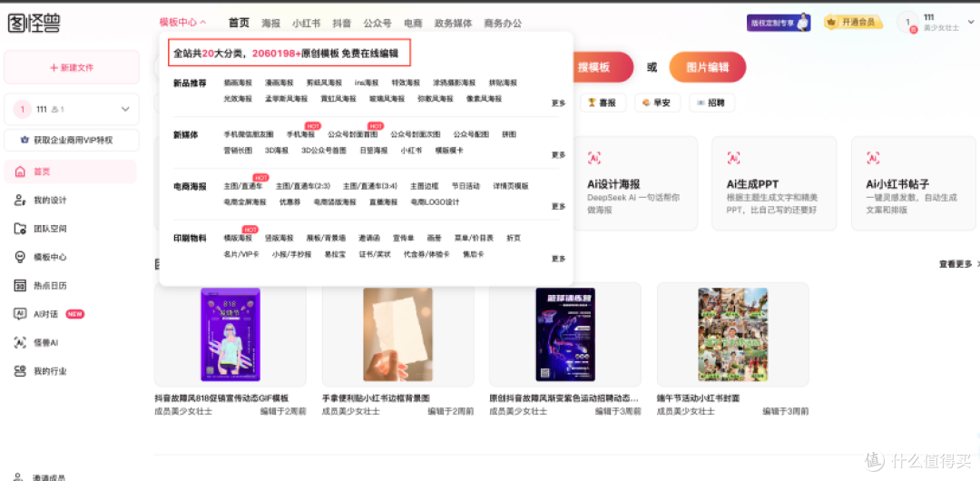The image size is (980, 481).
Task: Open the 抖音故障风818促销 GIF template thumbnail
Action: pyautogui.click(x=230, y=335)
